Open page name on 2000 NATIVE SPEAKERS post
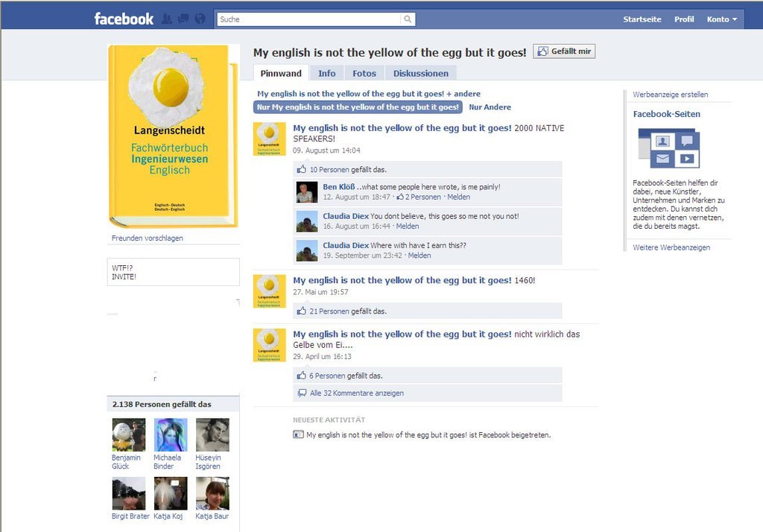 (x=402, y=128)
